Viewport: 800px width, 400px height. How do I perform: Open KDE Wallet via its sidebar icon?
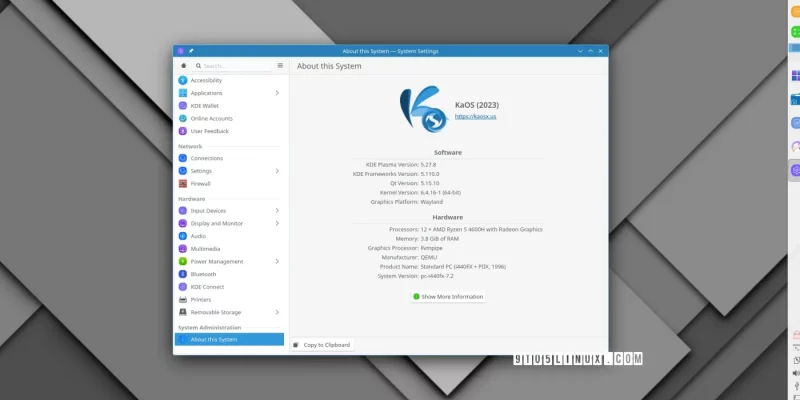(183, 106)
